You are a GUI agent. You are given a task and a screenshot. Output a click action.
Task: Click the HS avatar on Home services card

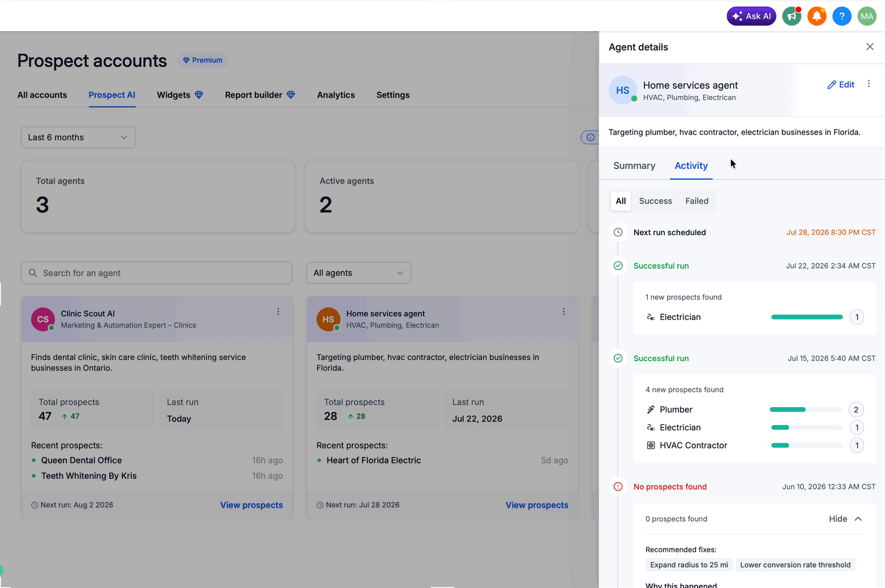328,319
